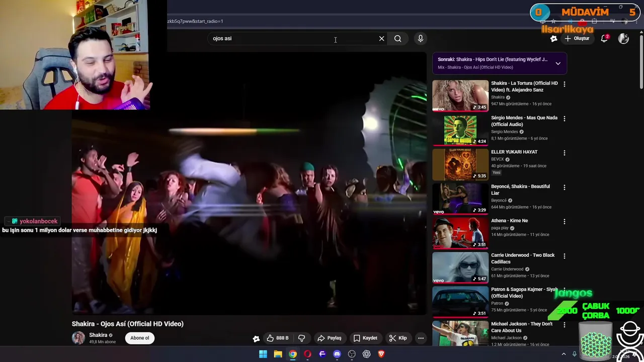Image resolution: width=644 pixels, height=362 pixels.
Task: Click channel name "BEVCX" in sidebar
Action: point(497,159)
